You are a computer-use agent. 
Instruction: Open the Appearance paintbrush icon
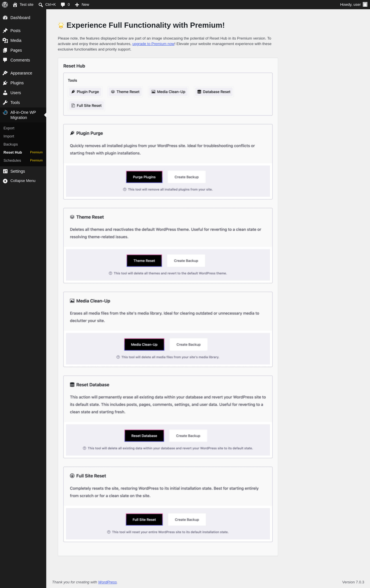tap(5, 73)
